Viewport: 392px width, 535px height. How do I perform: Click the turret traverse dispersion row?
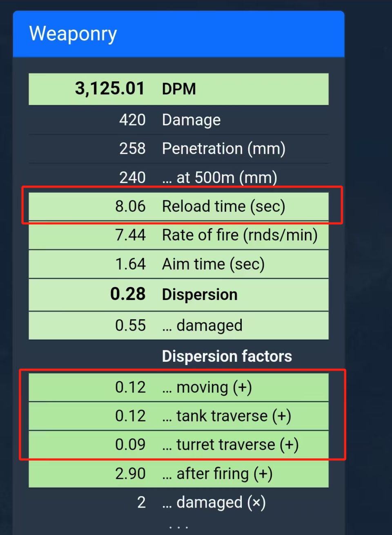(x=178, y=445)
